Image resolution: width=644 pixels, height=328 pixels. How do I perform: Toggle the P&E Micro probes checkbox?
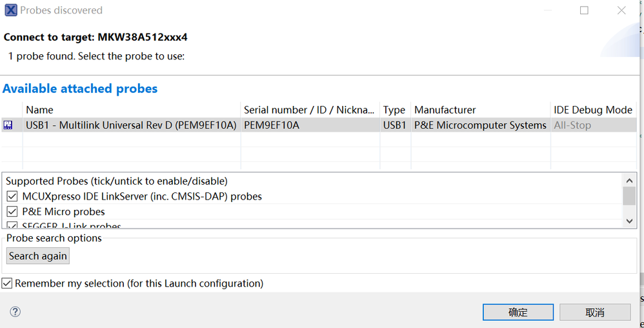pyautogui.click(x=12, y=212)
